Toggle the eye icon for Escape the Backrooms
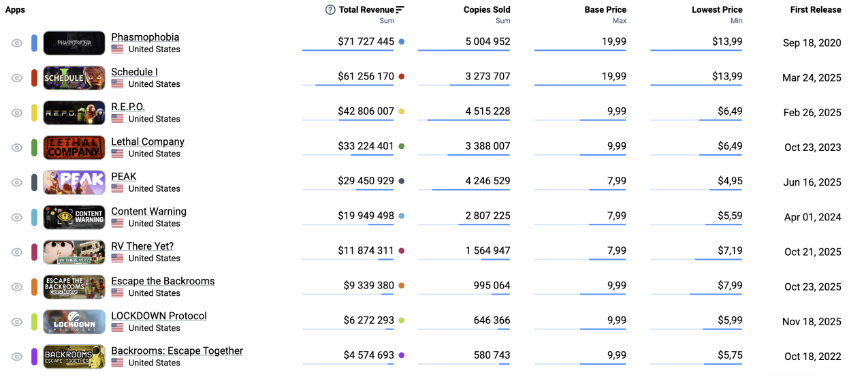This screenshot has height=379, width=851. pyautogui.click(x=17, y=287)
